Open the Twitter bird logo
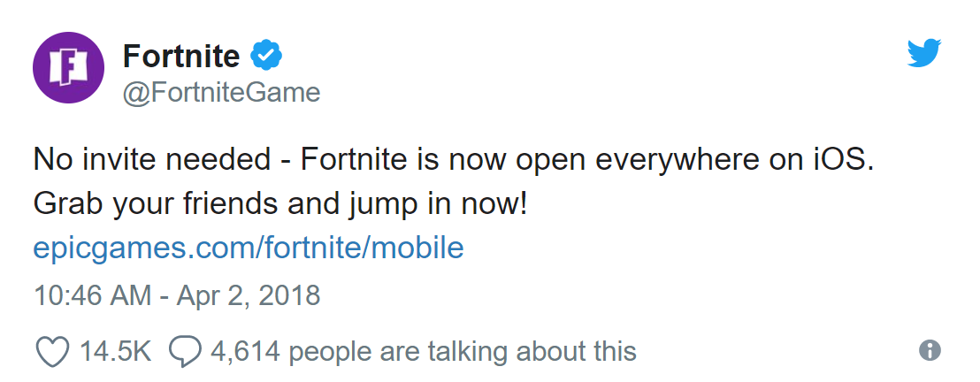This screenshot has height=382, width=980. [x=923, y=53]
